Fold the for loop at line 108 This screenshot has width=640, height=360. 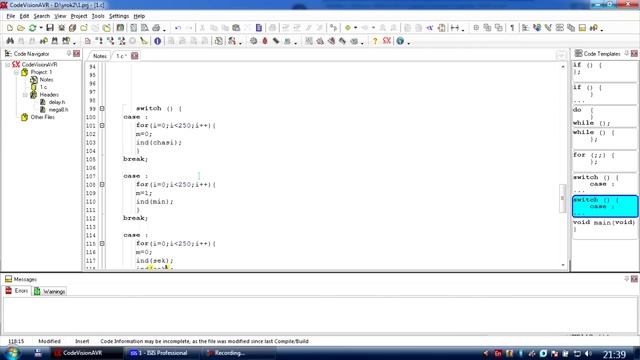coord(102,184)
